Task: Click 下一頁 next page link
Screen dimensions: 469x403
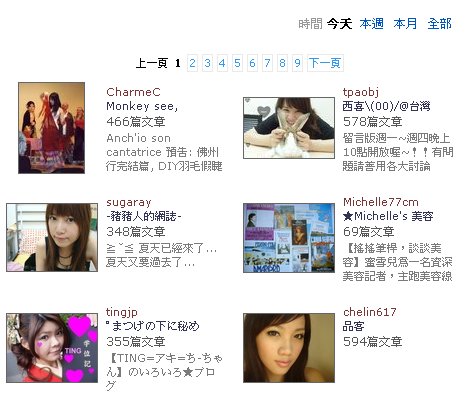Action: tap(325, 63)
